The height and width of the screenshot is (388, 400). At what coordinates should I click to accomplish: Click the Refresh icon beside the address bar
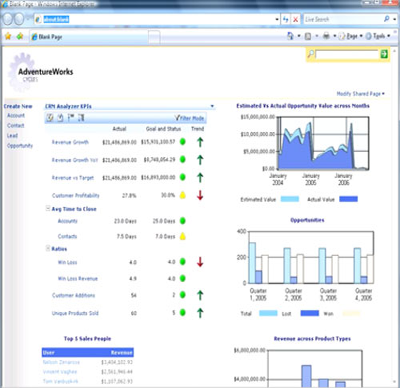[x=286, y=20]
